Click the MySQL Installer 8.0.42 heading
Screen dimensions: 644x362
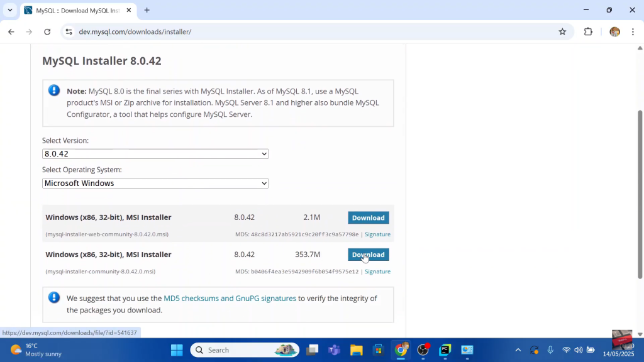[x=102, y=61]
